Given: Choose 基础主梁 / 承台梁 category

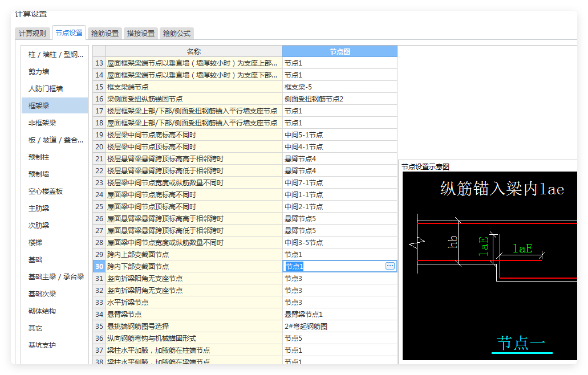Looking at the screenshot, I should tap(55, 277).
